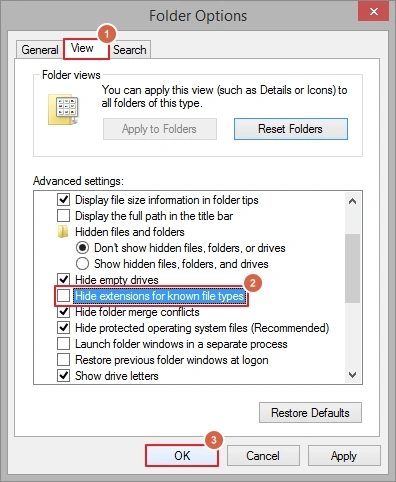Select Don't show hidden files, folders, or drives

(x=82, y=248)
